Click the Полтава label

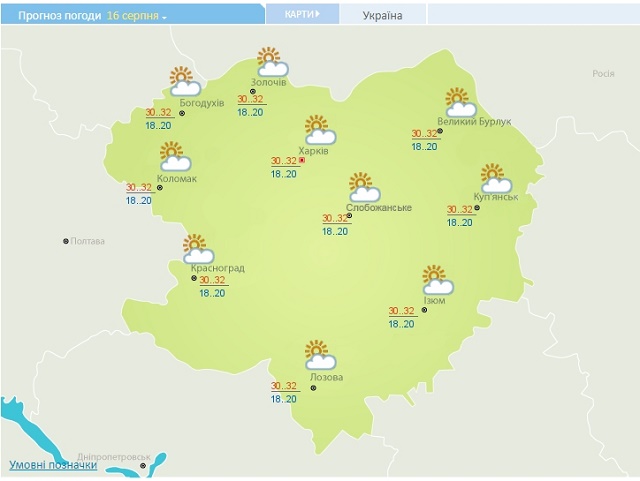click(88, 241)
